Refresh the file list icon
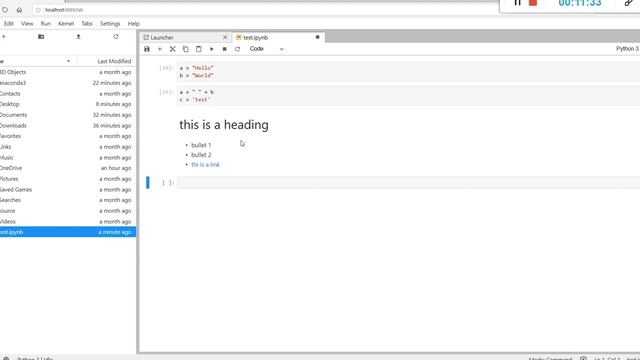640x360 pixels. tap(116, 37)
